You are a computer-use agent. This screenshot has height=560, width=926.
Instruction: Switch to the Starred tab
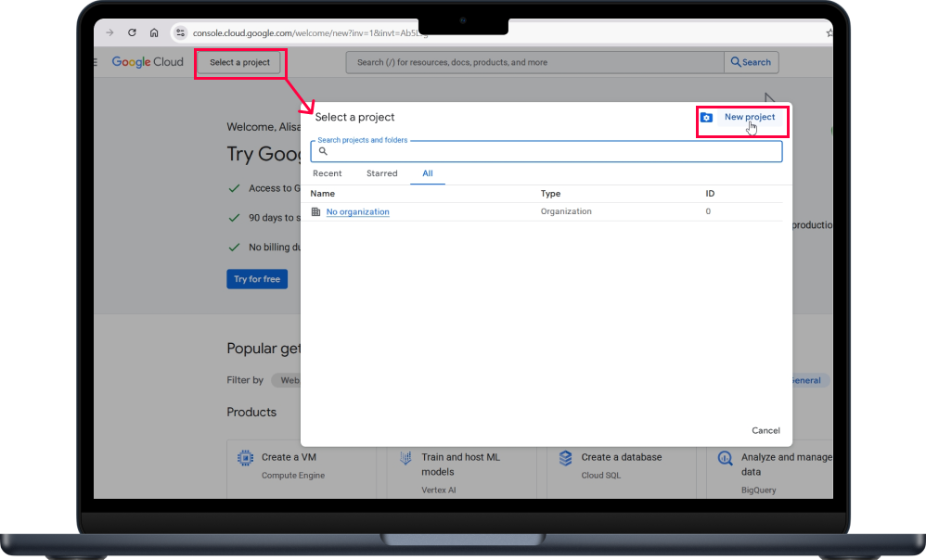coord(382,173)
